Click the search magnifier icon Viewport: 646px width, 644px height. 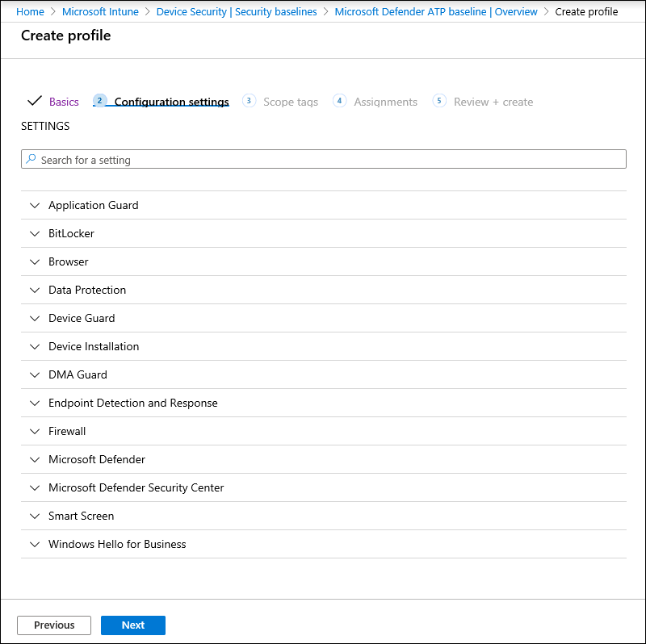tap(31, 160)
